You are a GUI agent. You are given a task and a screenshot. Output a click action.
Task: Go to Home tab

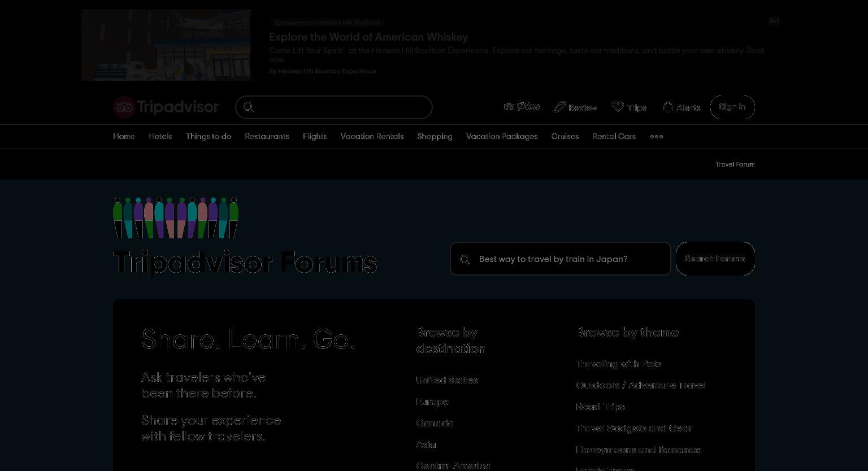pyautogui.click(x=124, y=137)
